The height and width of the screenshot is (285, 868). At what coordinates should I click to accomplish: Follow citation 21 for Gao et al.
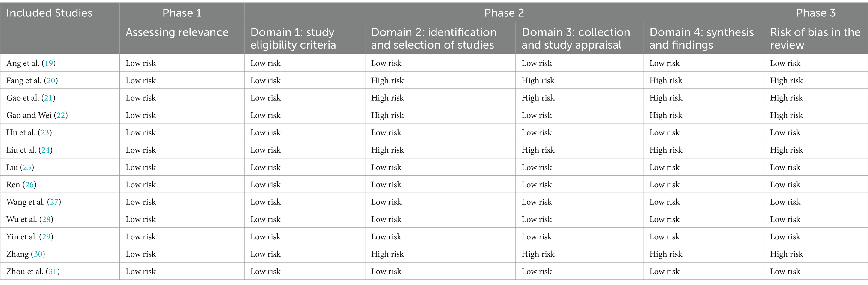pyautogui.click(x=49, y=98)
